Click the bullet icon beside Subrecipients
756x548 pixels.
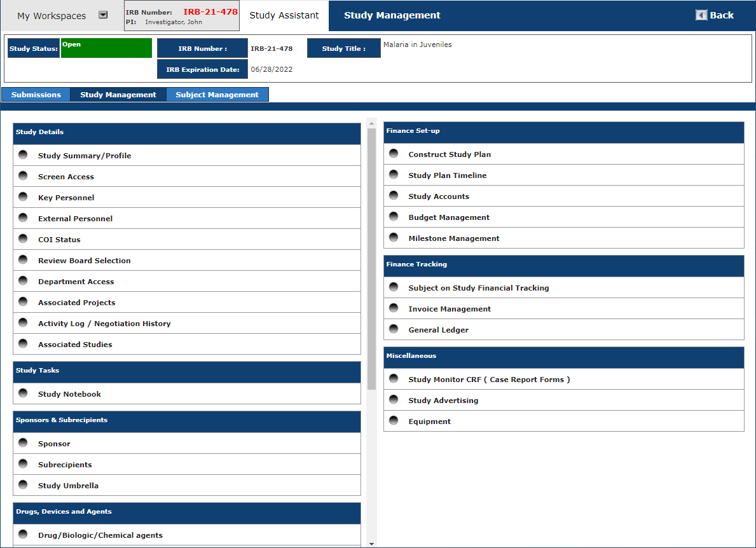click(23, 463)
